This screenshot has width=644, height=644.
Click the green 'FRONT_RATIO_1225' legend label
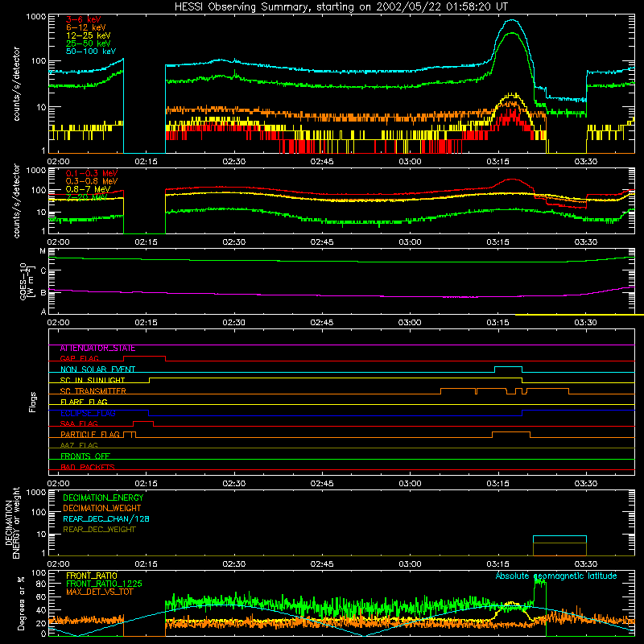(x=104, y=584)
